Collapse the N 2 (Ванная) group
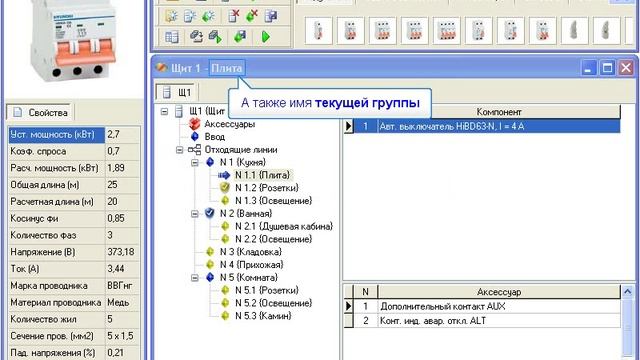The image size is (640, 360). pyautogui.click(x=195, y=213)
